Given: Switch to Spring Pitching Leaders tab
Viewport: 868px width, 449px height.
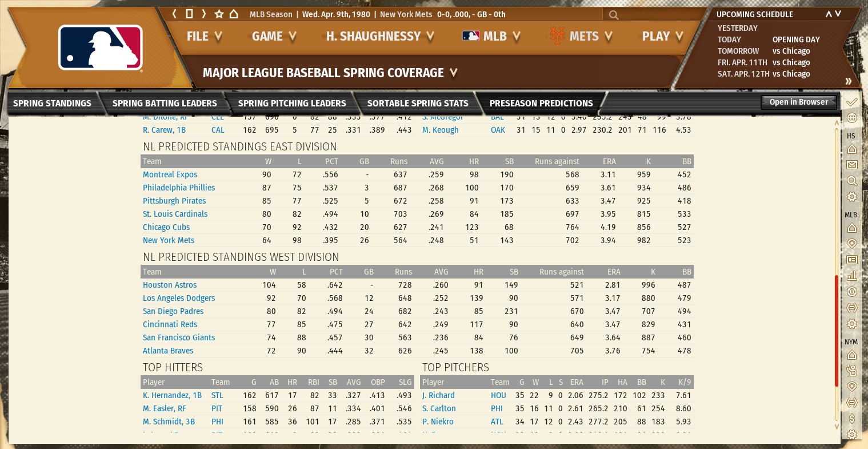Looking at the screenshot, I should pos(292,104).
